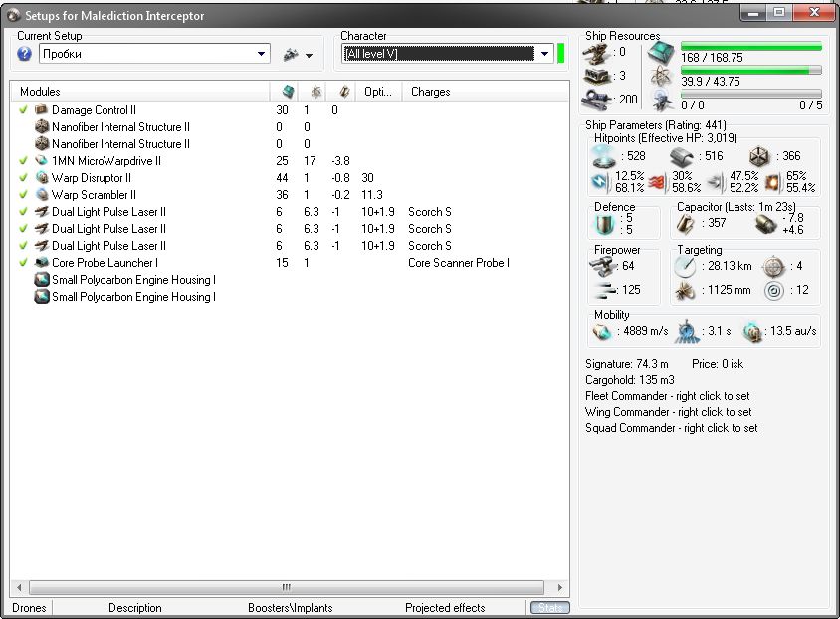Minimize the Setups for Malediction Interceptor window

click(x=753, y=13)
